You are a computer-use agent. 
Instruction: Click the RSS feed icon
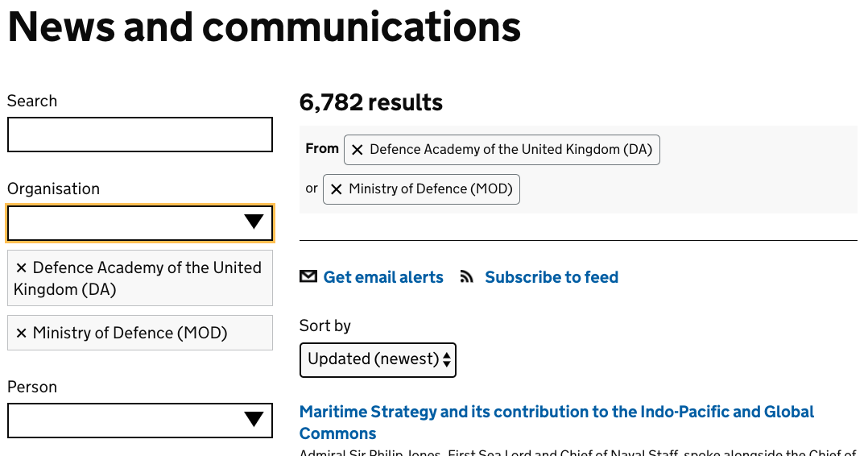click(467, 277)
